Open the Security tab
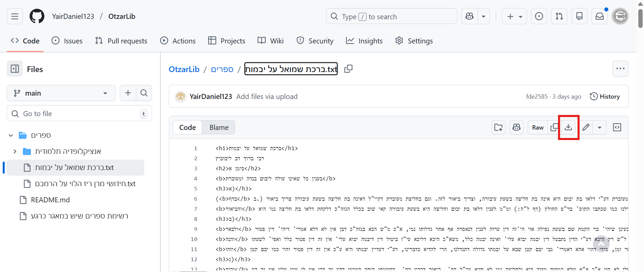Screen dimensions: 644x272 pos(315,41)
